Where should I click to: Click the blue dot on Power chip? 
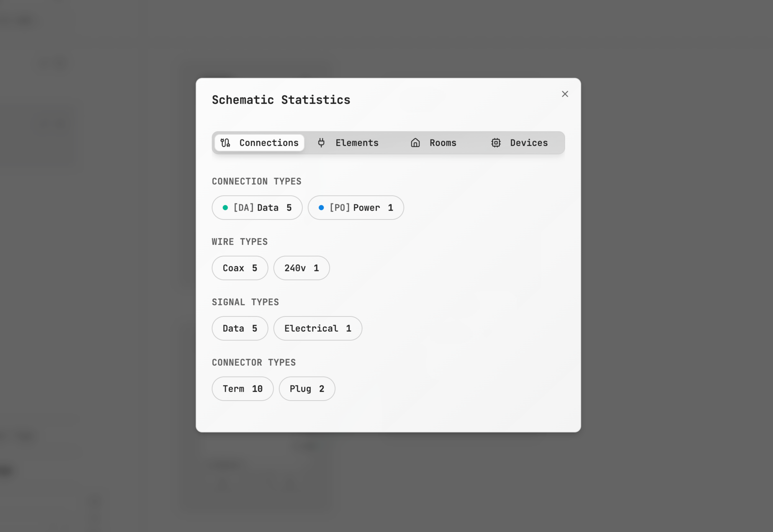pos(321,208)
